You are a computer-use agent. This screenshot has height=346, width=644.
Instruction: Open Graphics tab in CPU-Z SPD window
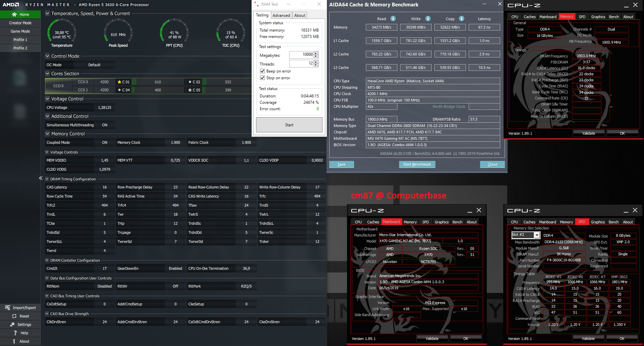(598, 222)
